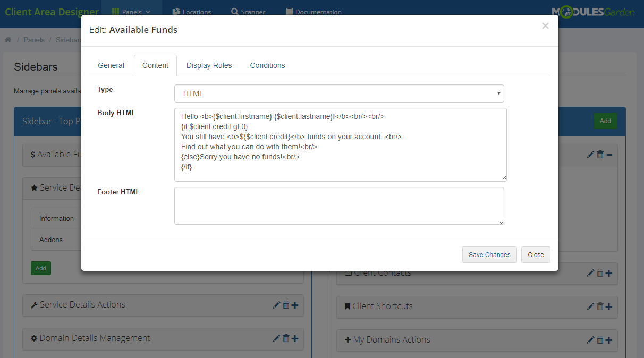This screenshot has width=644, height=358.
Task: Delete the My Domains Actions panel
Action: pos(600,340)
